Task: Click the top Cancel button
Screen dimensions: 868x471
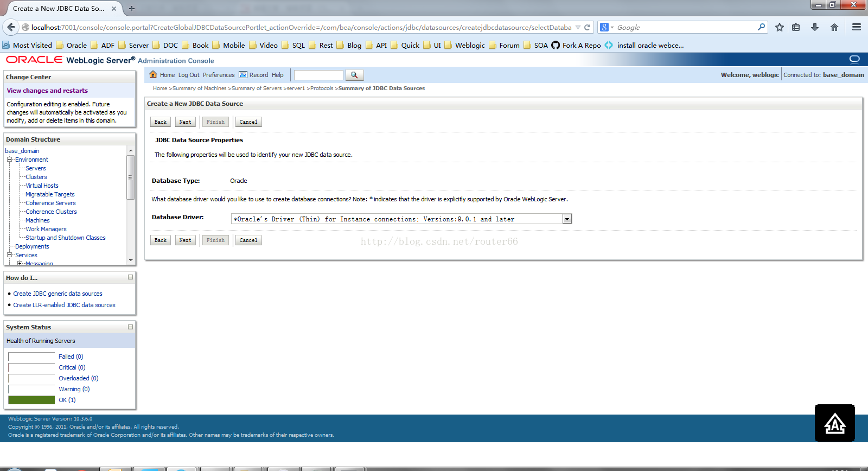Action: pos(248,122)
